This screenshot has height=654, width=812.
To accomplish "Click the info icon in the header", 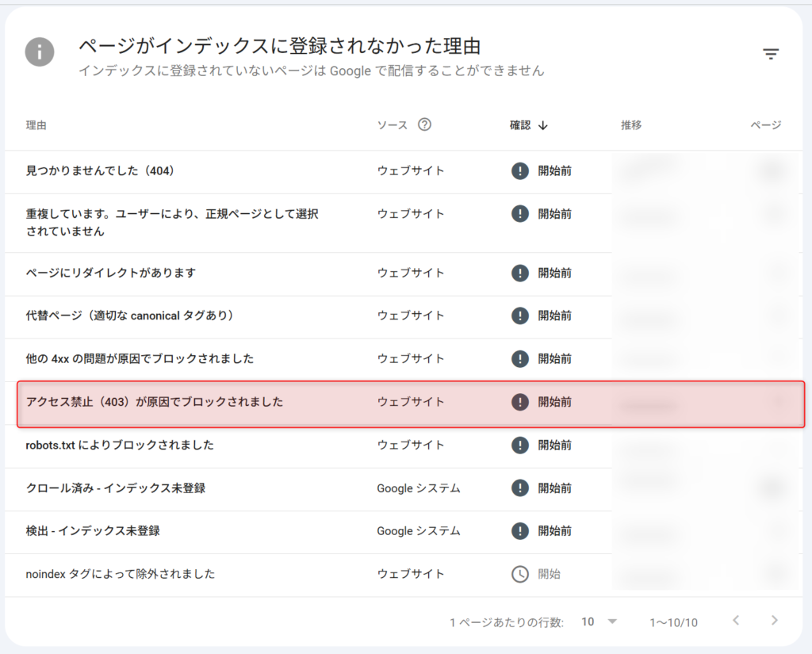I will pyautogui.click(x=39, y=52).
